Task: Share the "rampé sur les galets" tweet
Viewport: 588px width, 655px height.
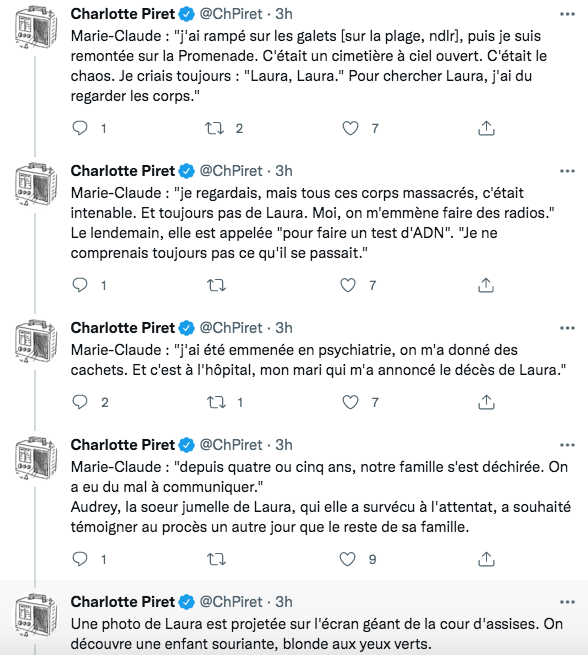Action: (486, 128)
